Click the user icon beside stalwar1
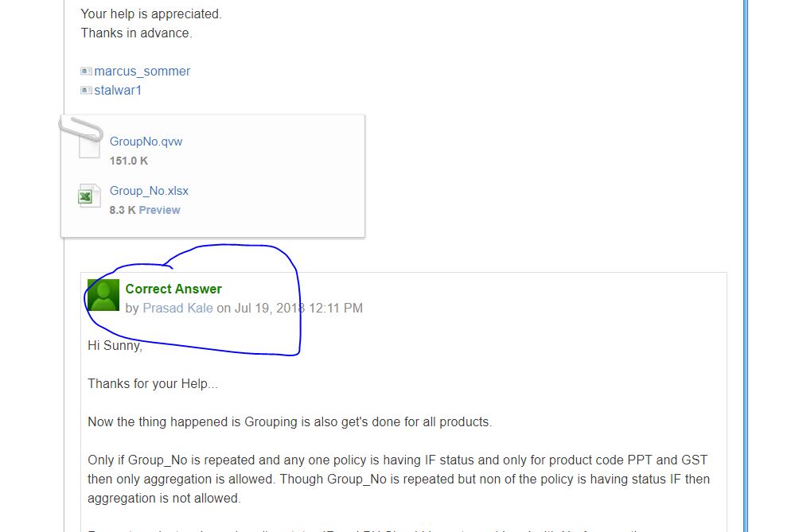Viewport: 799px width, 532px height. pyautogui.click(x=86, y=91)
